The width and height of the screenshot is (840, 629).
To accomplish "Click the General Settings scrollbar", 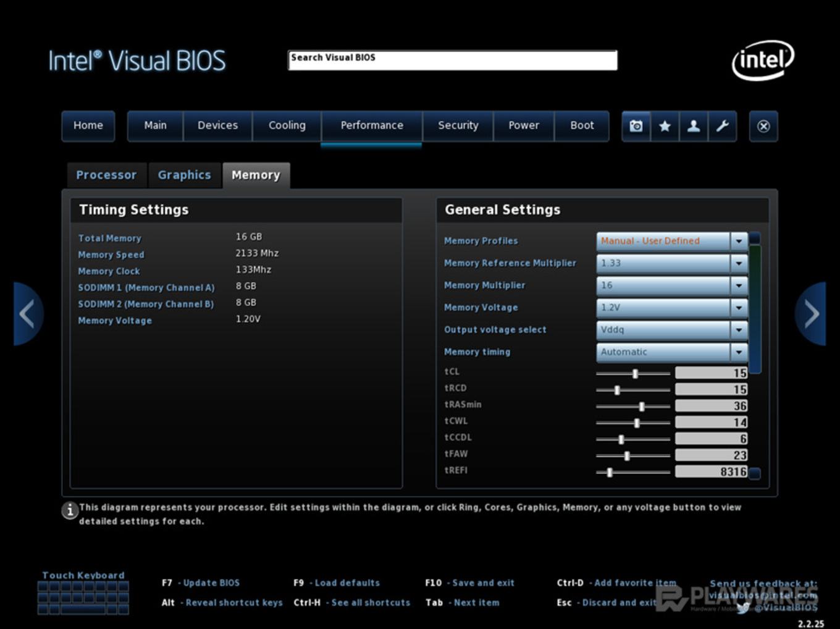I will (x=755, y=309).
